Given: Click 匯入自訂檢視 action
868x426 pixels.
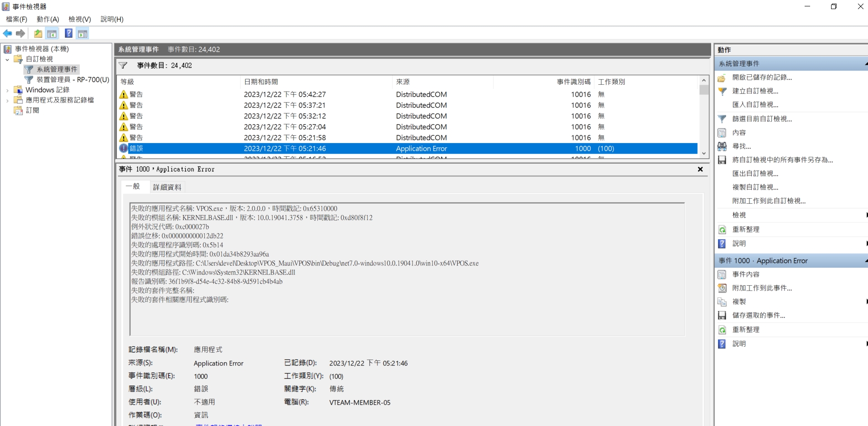Looking at the screenshot, I should (x=755, y=105).
